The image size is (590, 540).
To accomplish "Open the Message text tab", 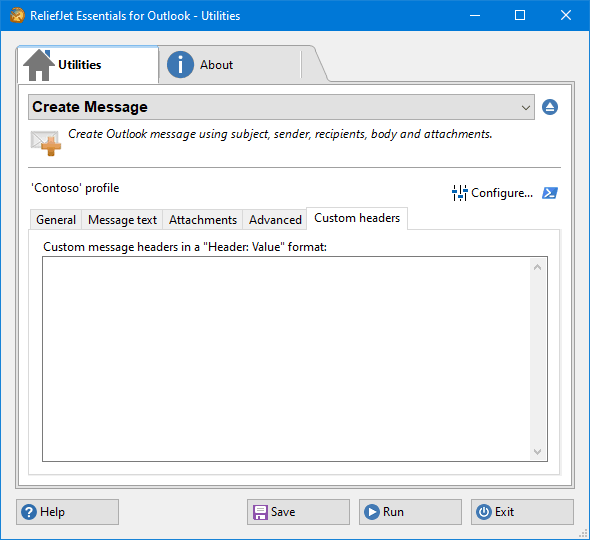I will [x=122, y=220].
